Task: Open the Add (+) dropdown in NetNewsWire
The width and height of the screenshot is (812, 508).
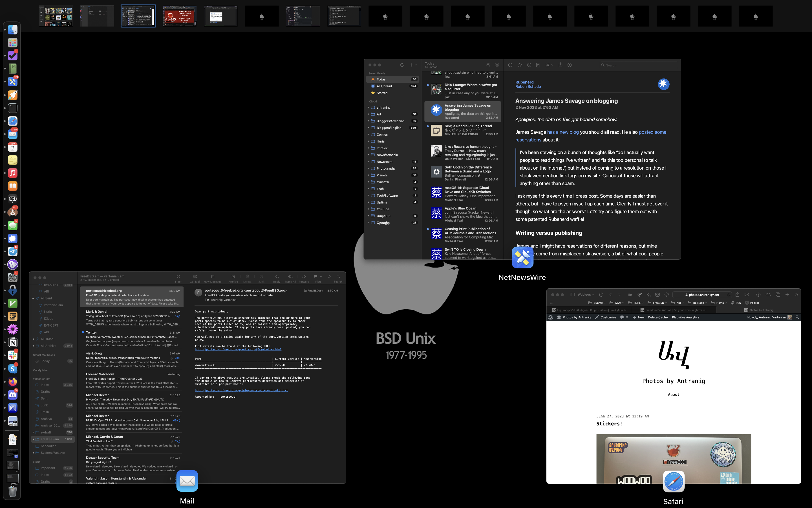Action: tap(413, 65)
